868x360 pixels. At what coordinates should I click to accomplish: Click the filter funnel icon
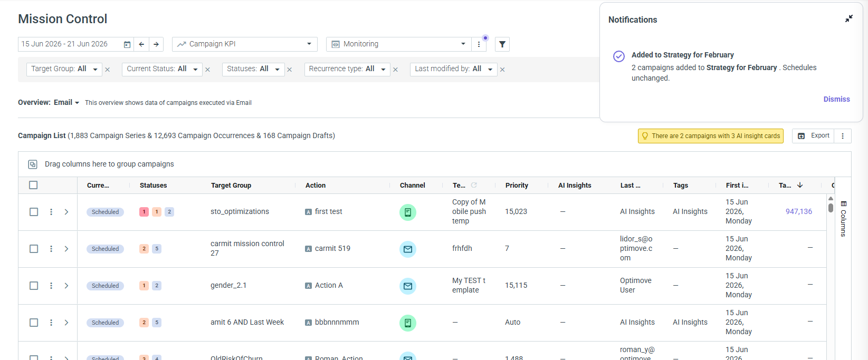pos(502,44)
